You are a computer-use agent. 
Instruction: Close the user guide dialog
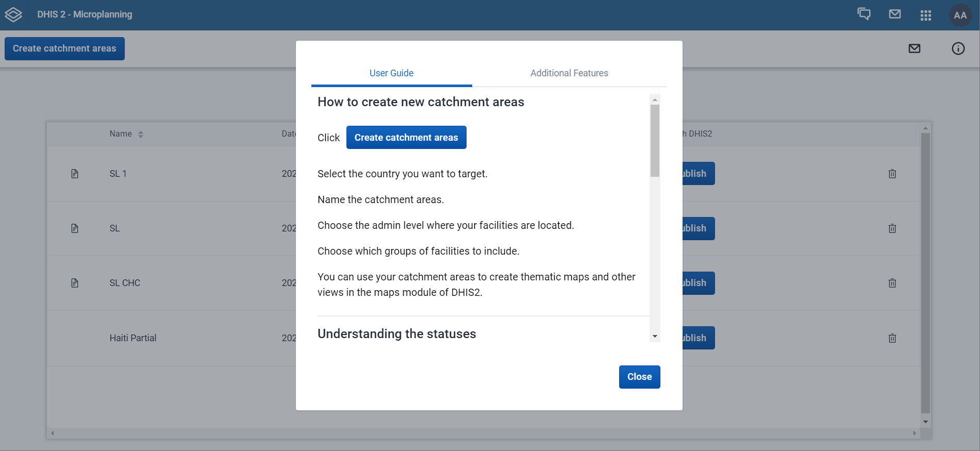point(639,377)
